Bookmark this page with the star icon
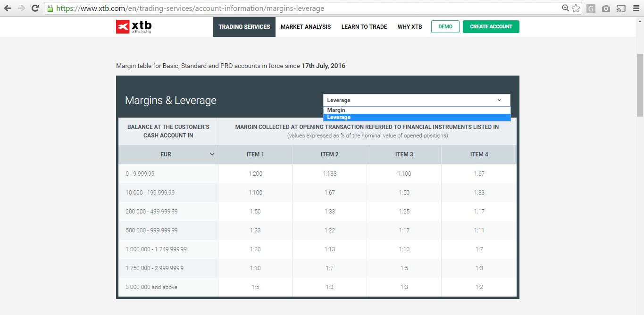This screenshot has height=315, width=644. (576, 9)
